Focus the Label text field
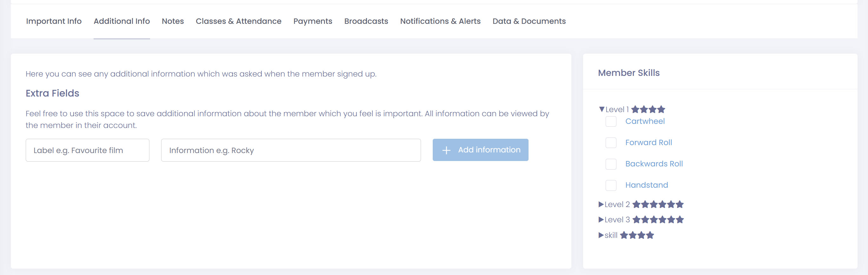Image resolution: width=868 pixels, height=275 pixels. [87, 150]
